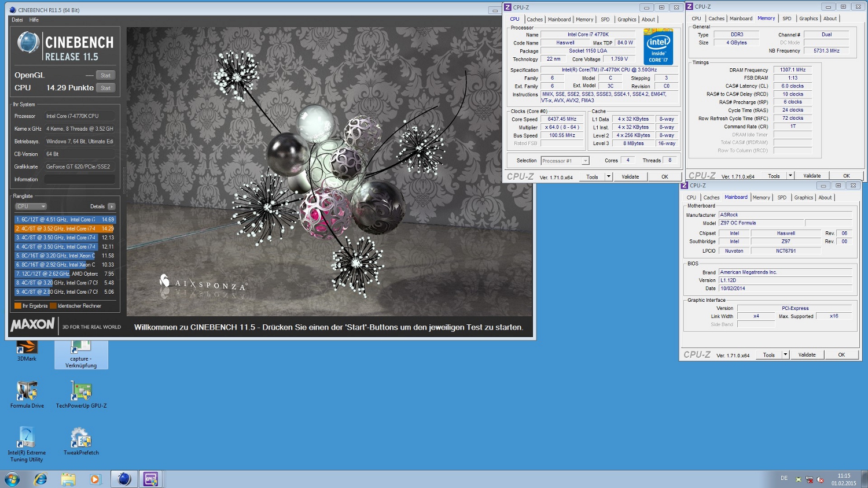This screenshot has width=868, height=488.
Task: Open the Processor #1 selection dropdown
Action: coord(565,161)
